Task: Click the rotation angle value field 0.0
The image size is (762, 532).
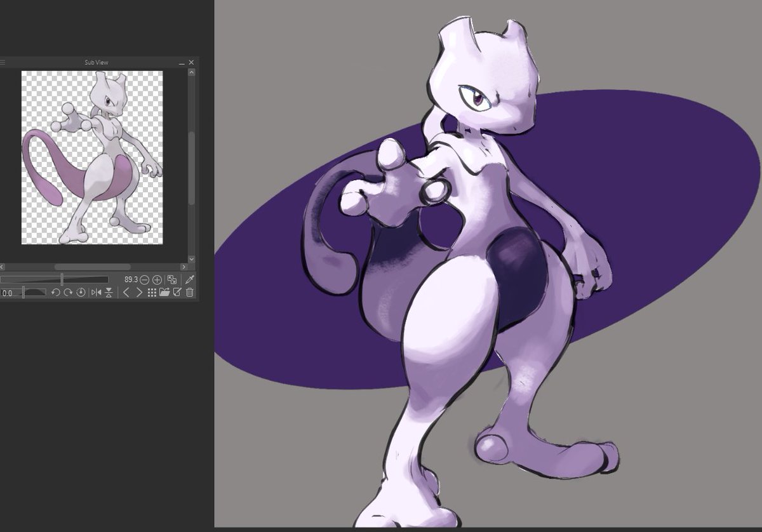Action: 7,293
